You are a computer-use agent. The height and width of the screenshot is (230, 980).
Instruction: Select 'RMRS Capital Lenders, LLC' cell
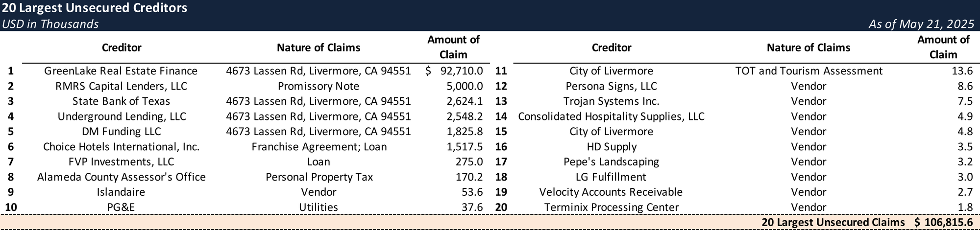121,86
